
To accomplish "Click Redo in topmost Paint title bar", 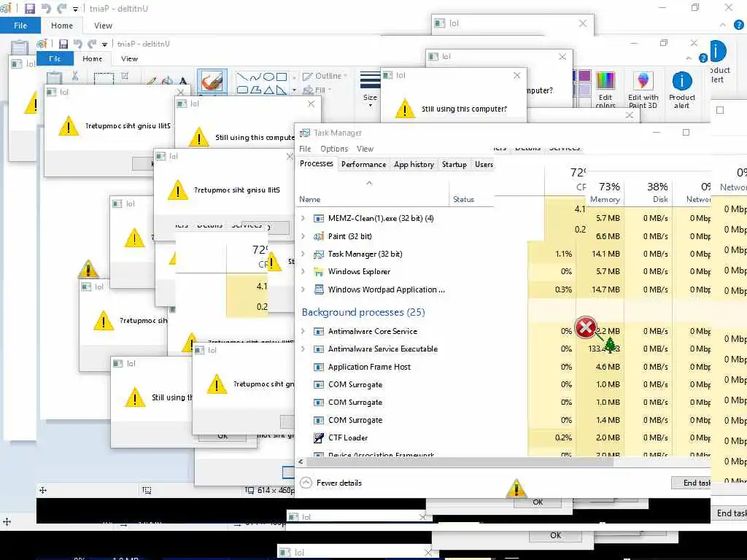I will [x=61, y=8].
